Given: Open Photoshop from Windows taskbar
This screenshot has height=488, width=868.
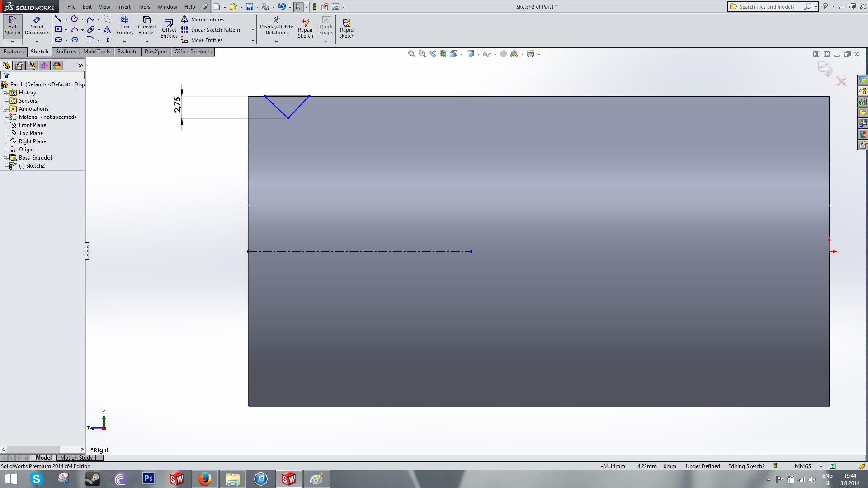Looking at the screenshot, I should click(x=148, y=479).
